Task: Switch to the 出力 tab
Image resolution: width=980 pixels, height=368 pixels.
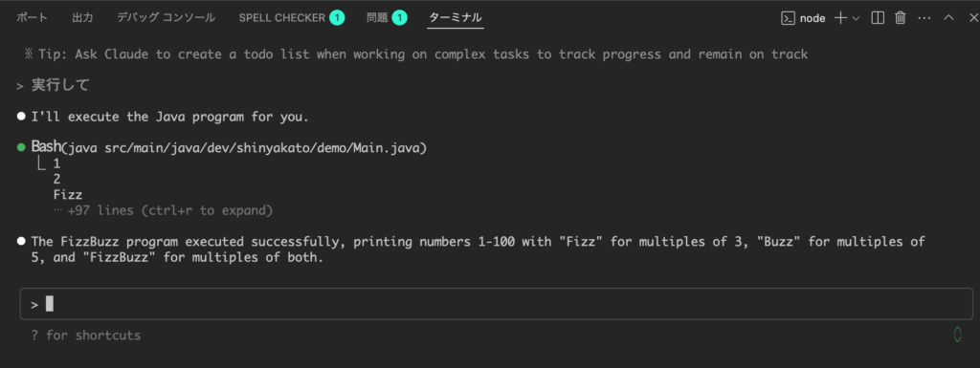Action: pyautogui.click(x=82, y=17)
